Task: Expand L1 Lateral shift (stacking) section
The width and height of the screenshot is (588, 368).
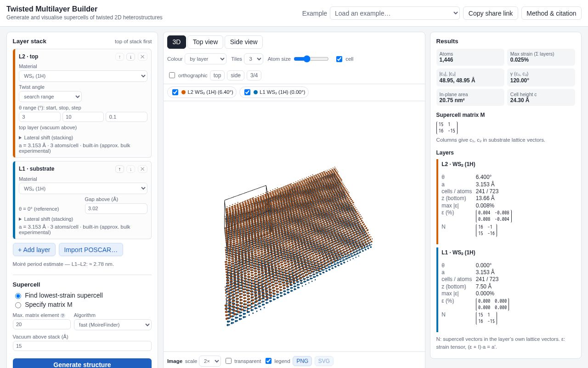Action: 46,219
